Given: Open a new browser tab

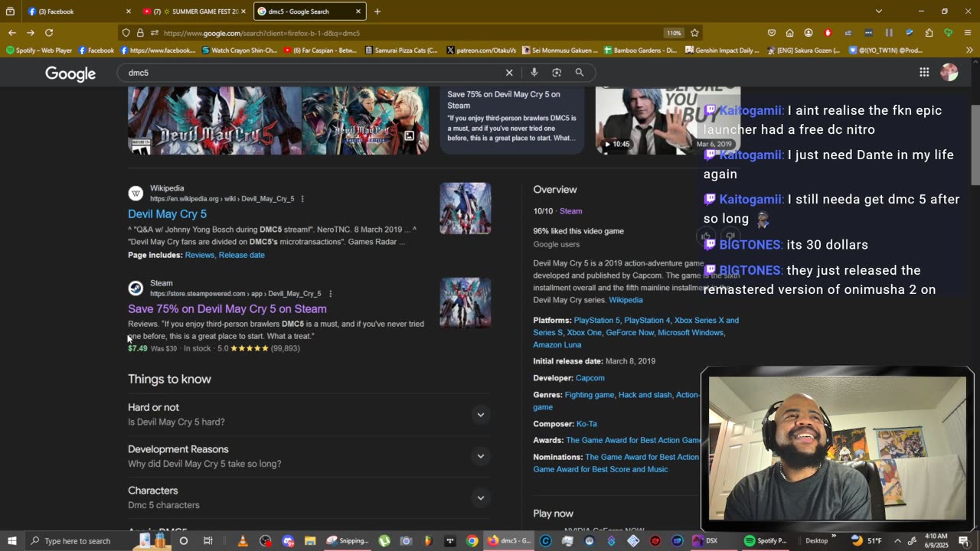Looking at the screenshot, I should pyautogui.click(x=377, y=11).
